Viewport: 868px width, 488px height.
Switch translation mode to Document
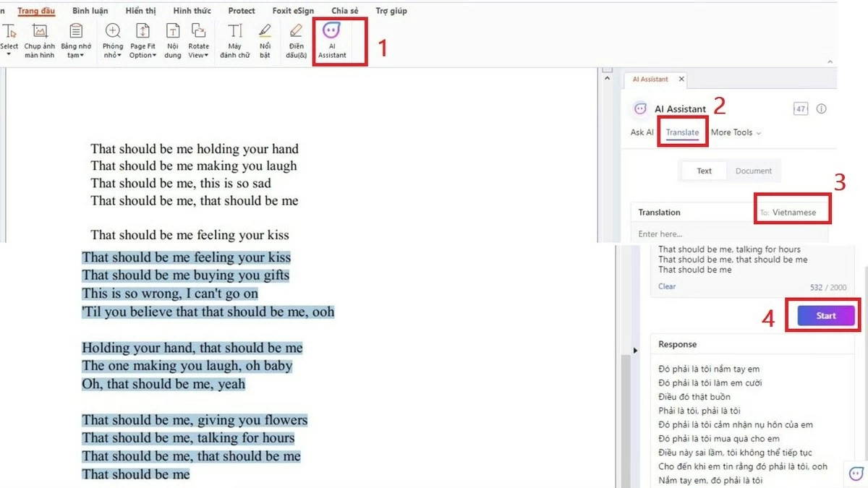click(x=754, y=171)
